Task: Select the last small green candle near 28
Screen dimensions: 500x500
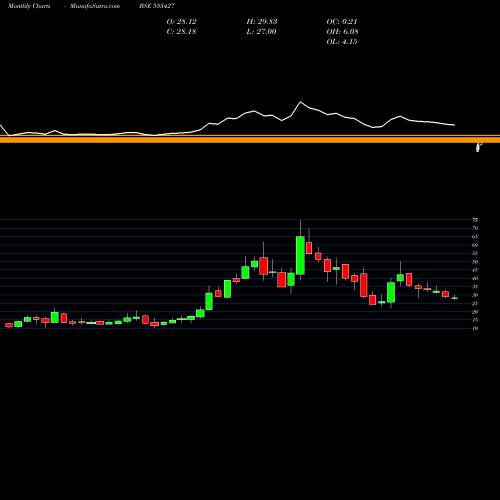Action: click(455, 298)
